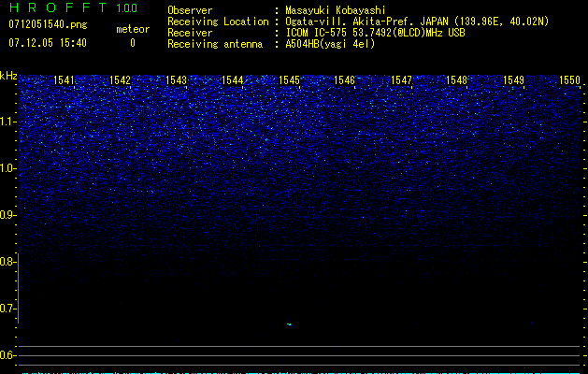Click the 1.1 kHz axis label

[8, 122]
